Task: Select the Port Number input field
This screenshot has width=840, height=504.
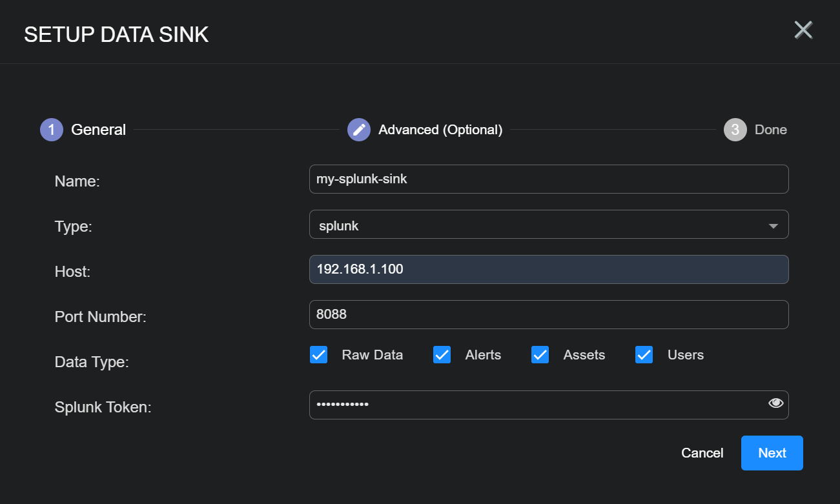Action: pyautogui.click(x=549, y=315)
